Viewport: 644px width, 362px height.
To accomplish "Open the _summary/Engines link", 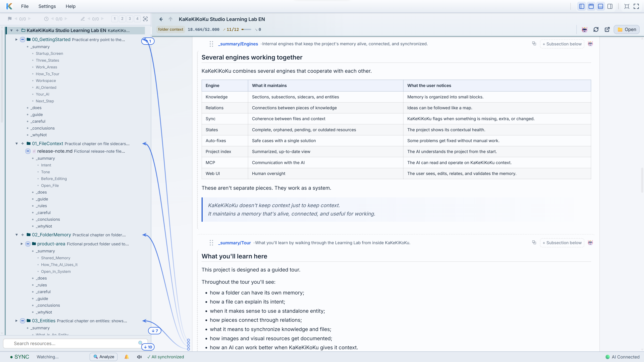I will [238, 44].
